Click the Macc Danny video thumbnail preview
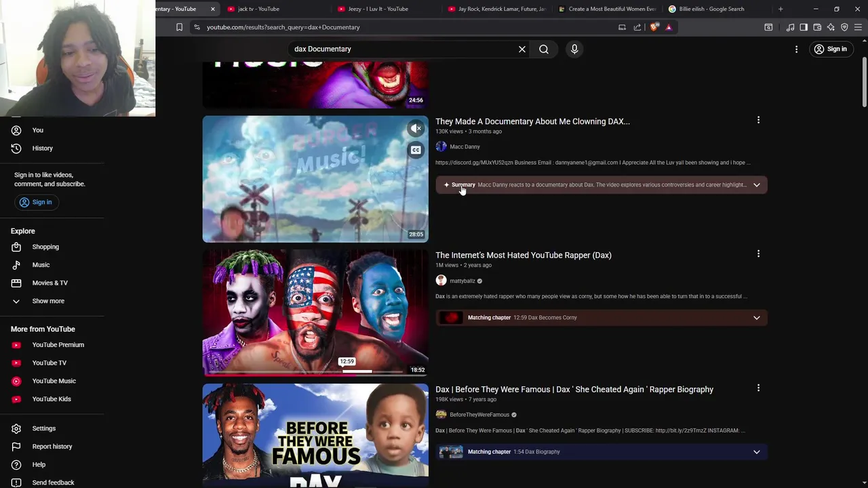 pos(315,179)
